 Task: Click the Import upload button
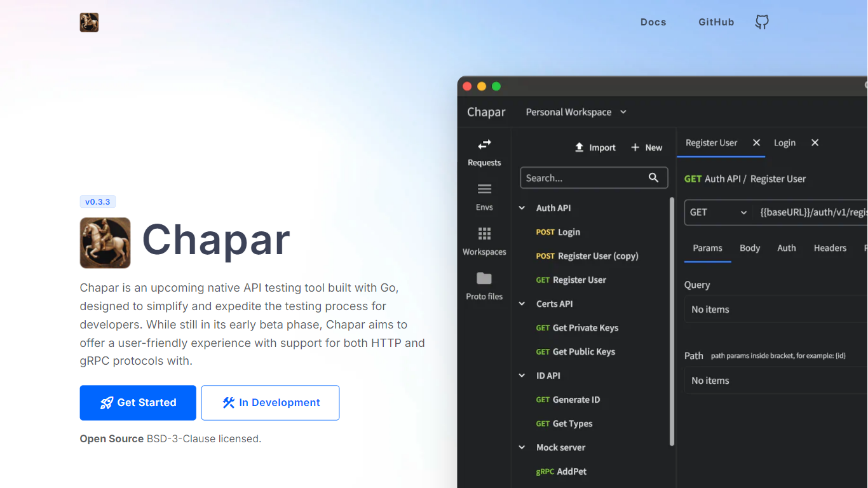(595, 147)
